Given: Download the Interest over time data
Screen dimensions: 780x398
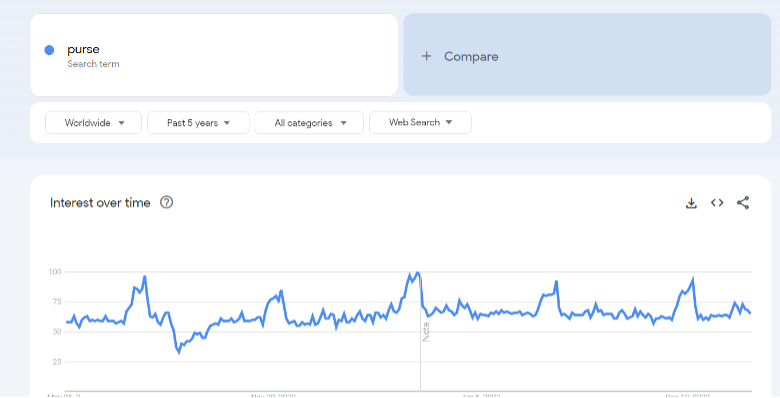Looking at the screenshot, I should [691, 203].
